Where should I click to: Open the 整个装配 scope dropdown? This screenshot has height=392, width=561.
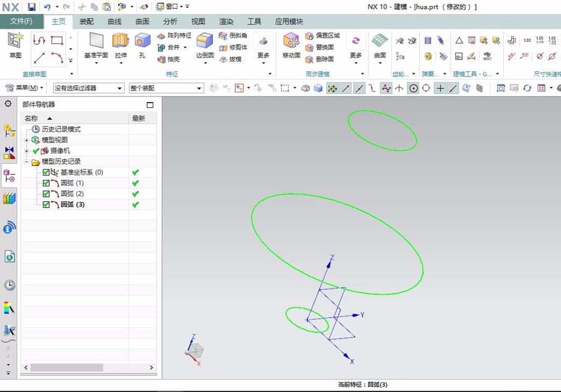[167, 88]
